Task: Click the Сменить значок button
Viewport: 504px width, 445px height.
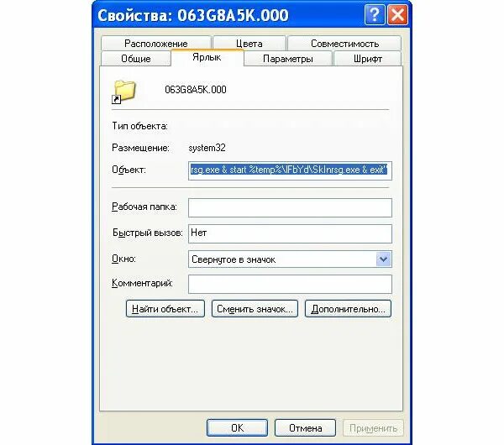Action: (x=255, y=309)
